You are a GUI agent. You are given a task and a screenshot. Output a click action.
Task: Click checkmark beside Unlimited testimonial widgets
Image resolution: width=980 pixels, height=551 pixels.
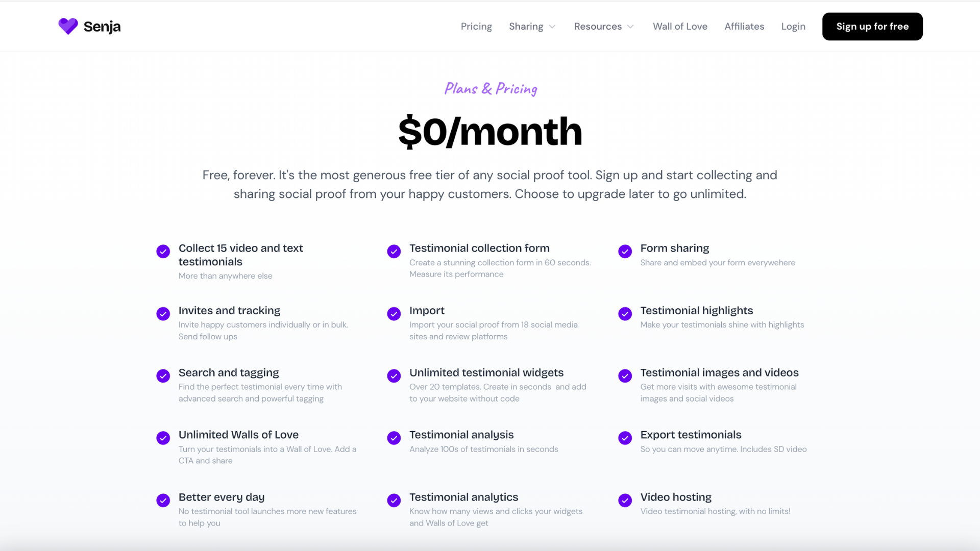[x=394, y=376]
